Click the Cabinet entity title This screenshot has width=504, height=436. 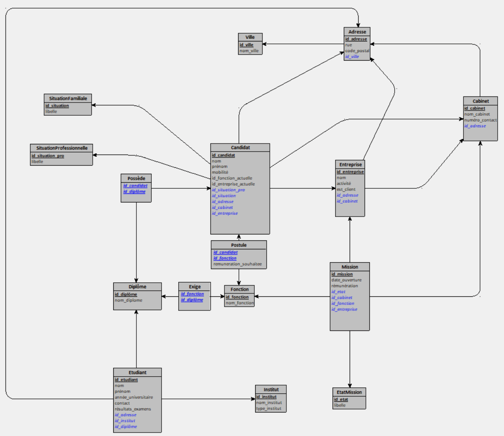point(480,101)
